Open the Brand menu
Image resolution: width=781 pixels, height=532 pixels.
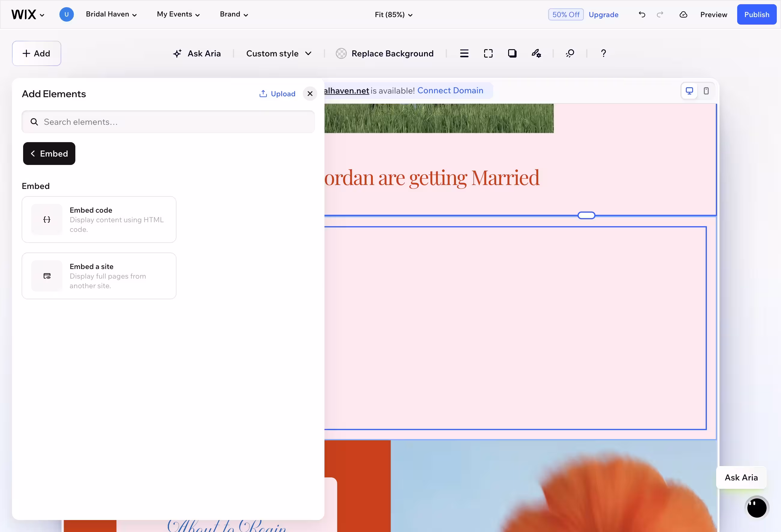click(x=233, y=14)
